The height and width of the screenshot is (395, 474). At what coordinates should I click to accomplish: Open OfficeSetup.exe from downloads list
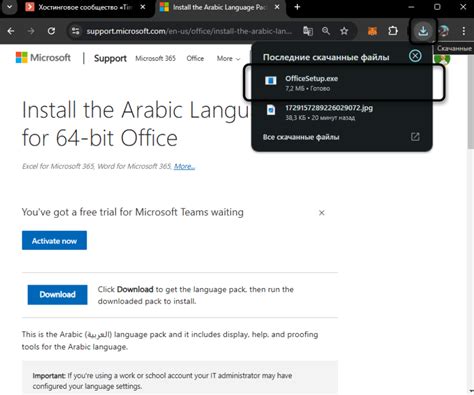coord(344,83)
